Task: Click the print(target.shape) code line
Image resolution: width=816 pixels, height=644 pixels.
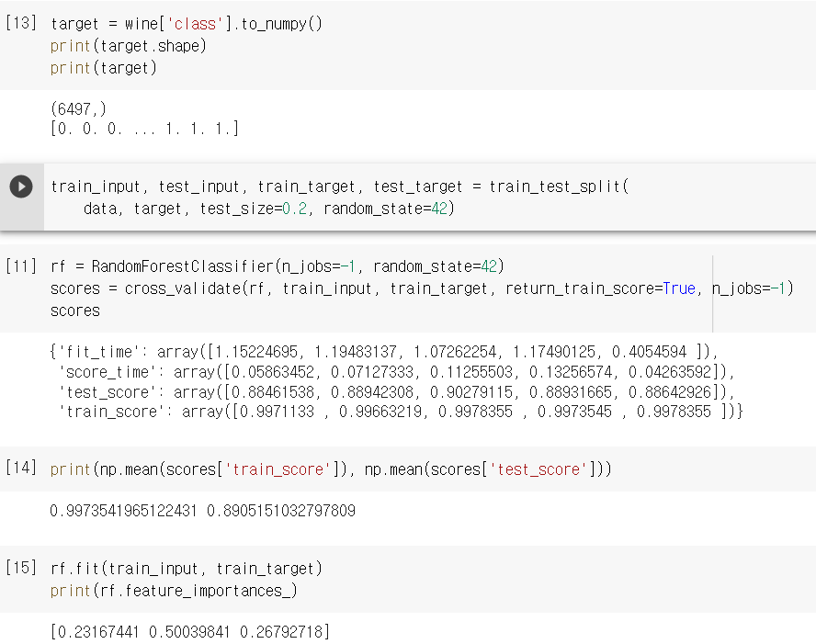Action: click(129, 46)
